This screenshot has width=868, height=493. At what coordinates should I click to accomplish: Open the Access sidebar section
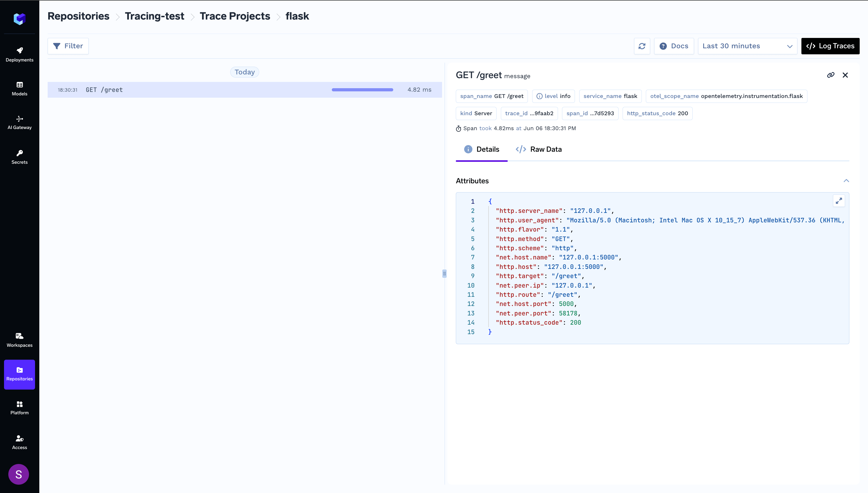pos(19,442)
